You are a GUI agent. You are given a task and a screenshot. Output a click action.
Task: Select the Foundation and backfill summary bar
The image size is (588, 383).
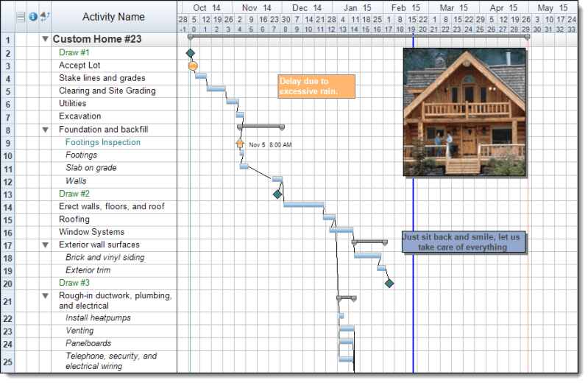pos(261,127)
